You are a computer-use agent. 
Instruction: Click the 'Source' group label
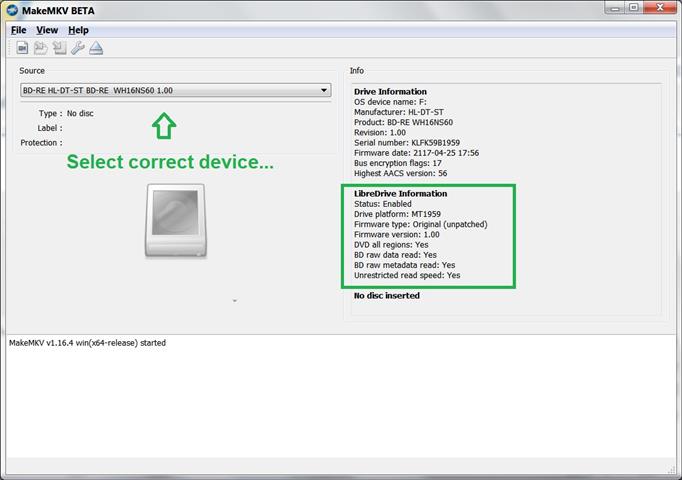32,70
